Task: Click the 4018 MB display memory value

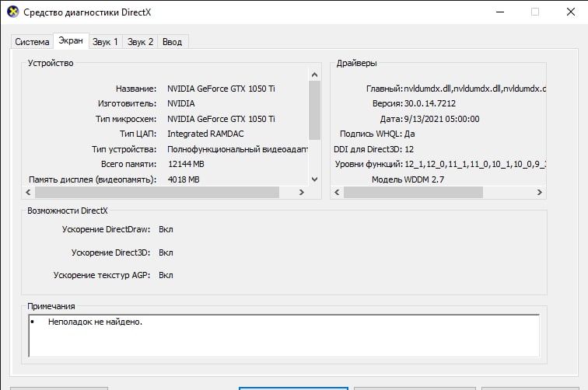Action: (184, 179)
